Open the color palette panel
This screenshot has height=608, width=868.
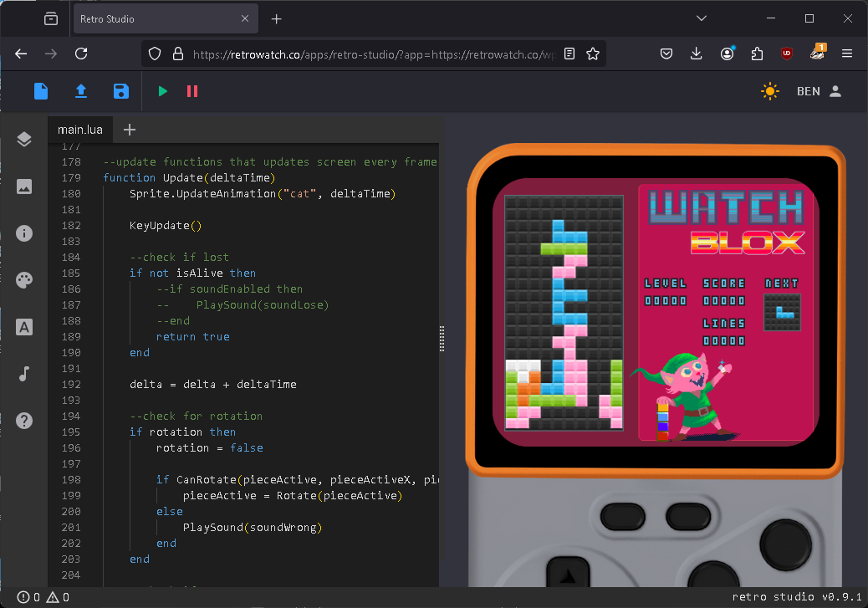[24, 280]
